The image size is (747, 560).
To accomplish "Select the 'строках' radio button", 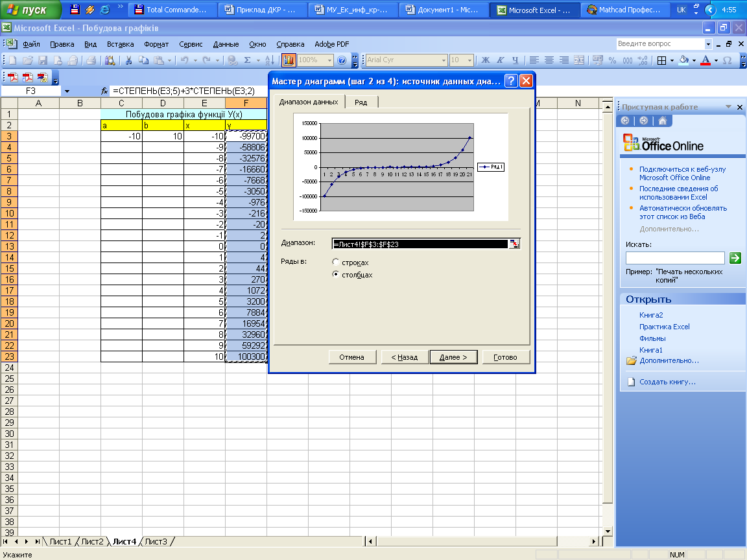I will coord(336,262).
